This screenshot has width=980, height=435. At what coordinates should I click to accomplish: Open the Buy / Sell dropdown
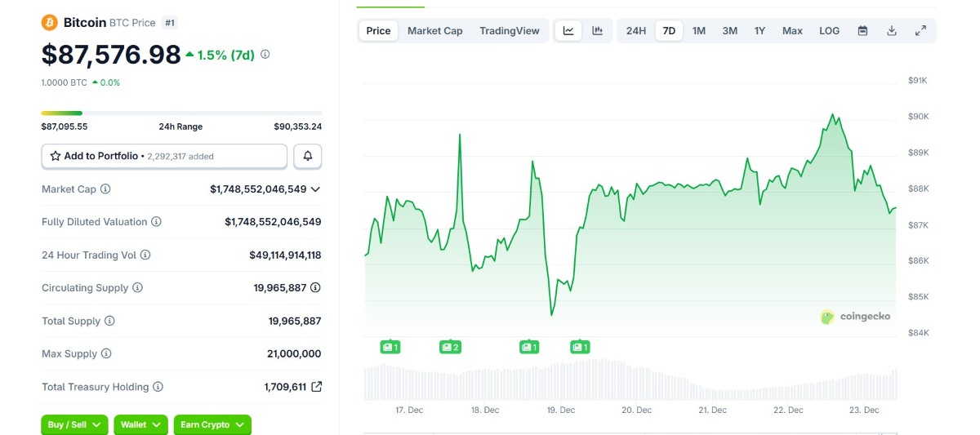click(74, 424)
